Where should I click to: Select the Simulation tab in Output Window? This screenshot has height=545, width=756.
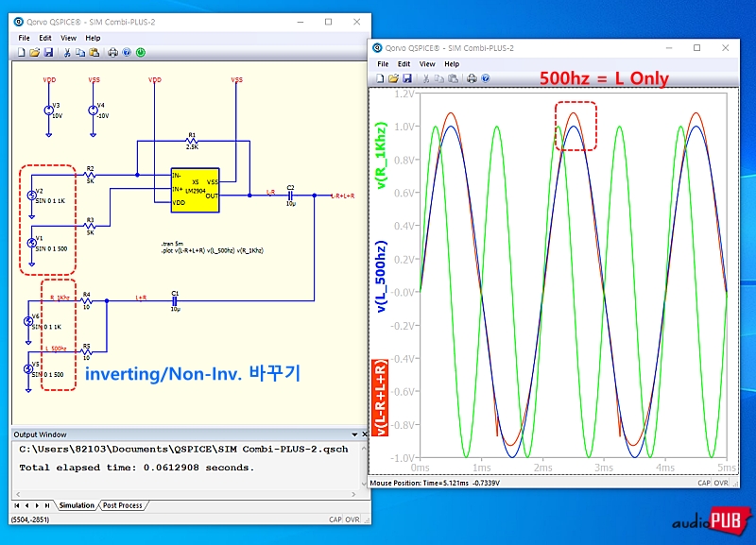pyautogui.click(x=77, y=505)
